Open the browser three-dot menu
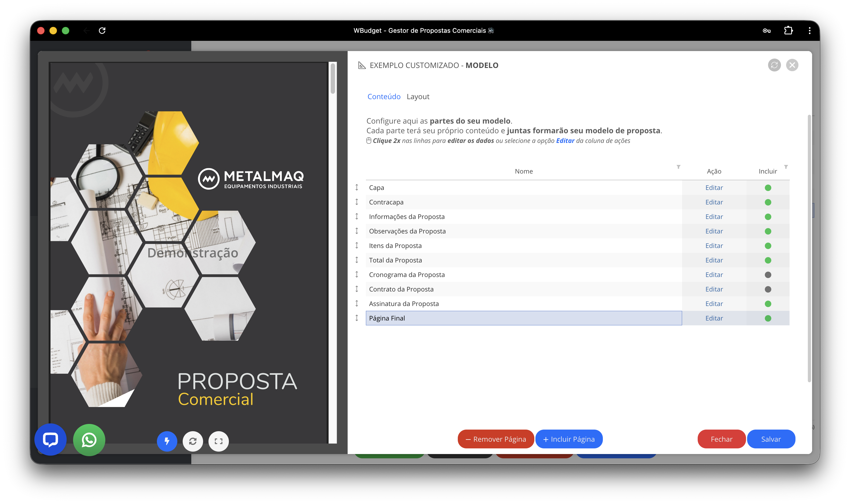Screen dimensions: 850x504 coord(810,31)
